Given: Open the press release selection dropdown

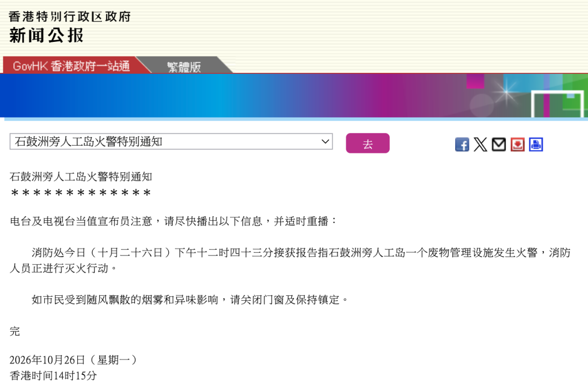Looking at the screenshot, I should click(171, 141).
